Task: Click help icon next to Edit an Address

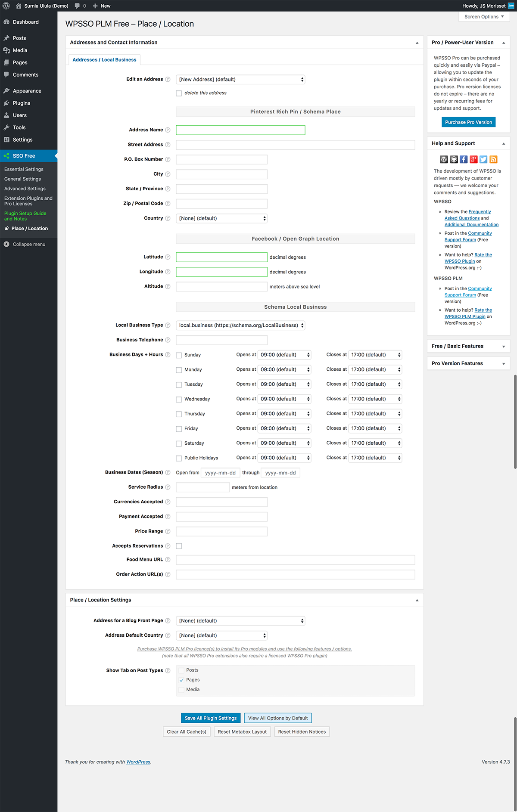Action: pos(168,80)
